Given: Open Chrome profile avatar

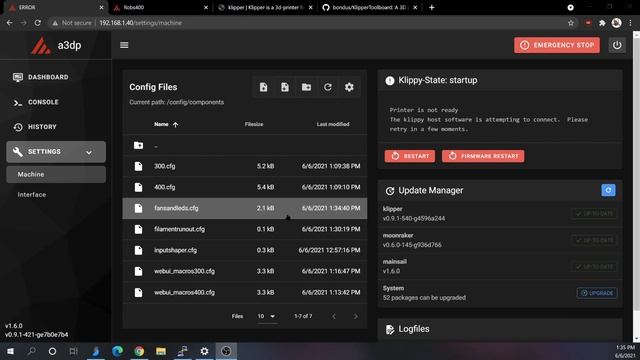Looking at the screenshot, I should tap(616, 23).
